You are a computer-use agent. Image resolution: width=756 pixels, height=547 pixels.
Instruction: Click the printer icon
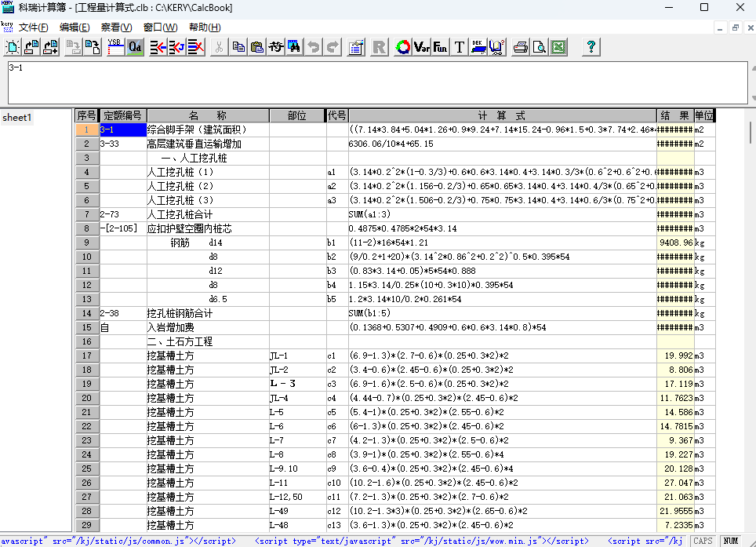[520, 47]
